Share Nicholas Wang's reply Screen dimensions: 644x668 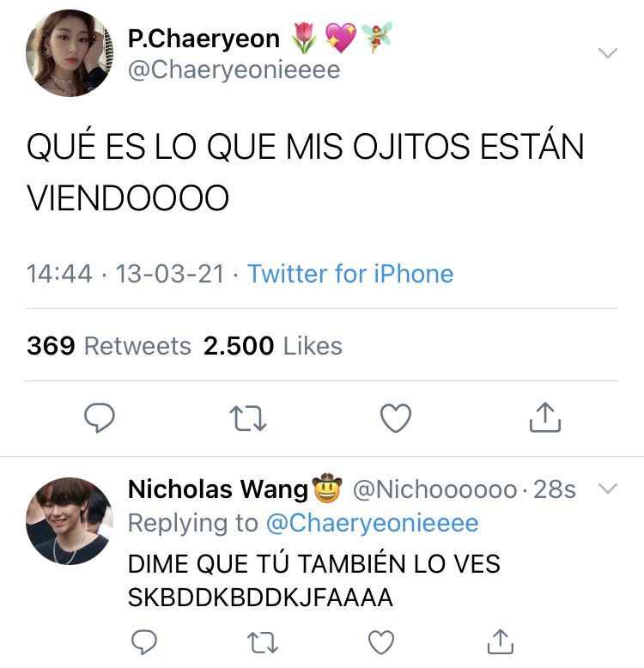click(500, 641)
